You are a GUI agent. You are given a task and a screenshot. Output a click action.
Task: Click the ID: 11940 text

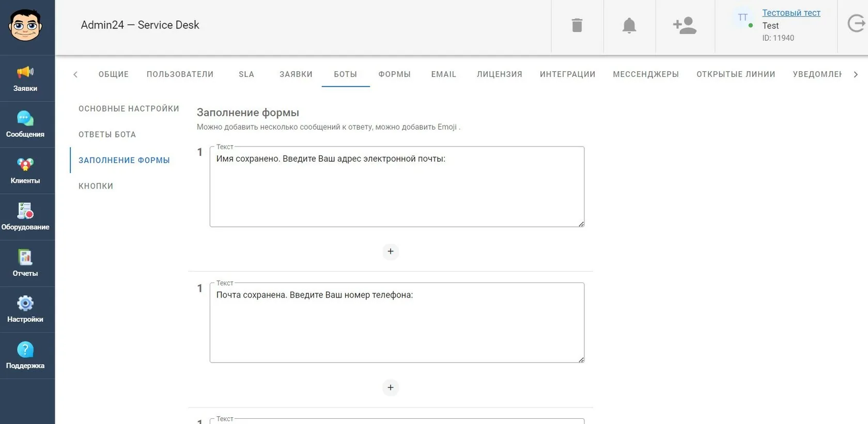pyautogui.click(x=778, y=38)
